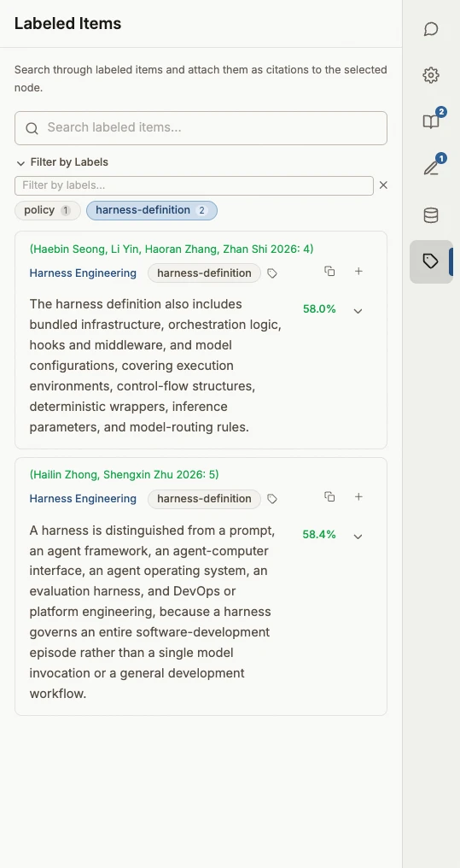Open the book icon with badge 2
Viewport: 460px width, 868px height.
pyautogui.click(x=431, y=121)
